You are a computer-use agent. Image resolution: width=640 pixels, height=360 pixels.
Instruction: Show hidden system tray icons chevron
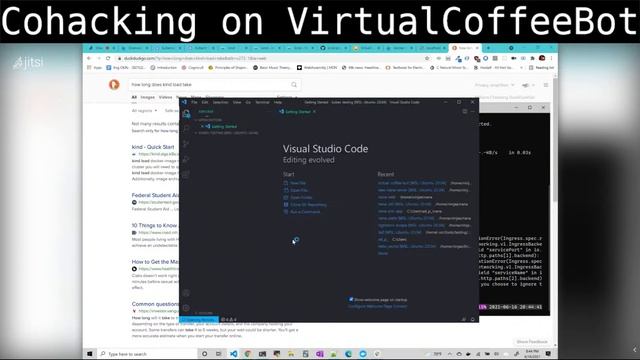(449, 354)
